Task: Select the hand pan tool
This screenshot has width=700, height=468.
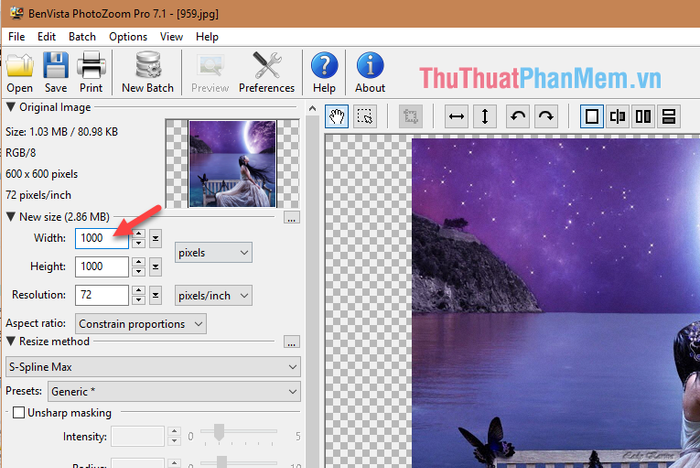Action: [337, 117]
